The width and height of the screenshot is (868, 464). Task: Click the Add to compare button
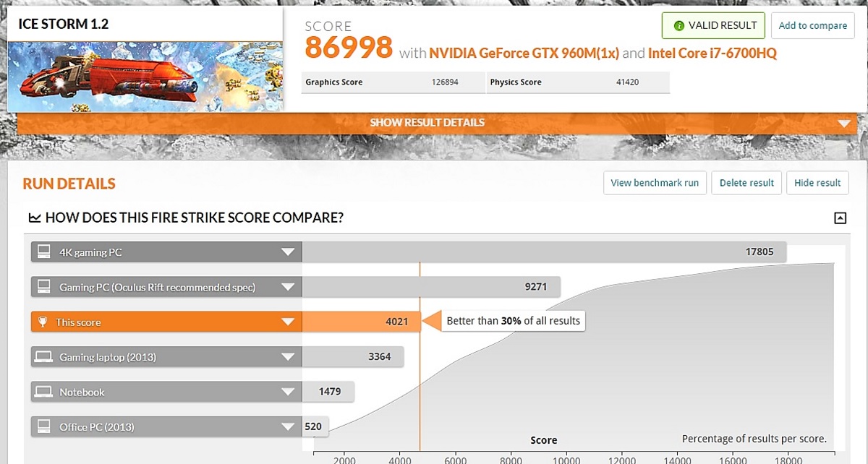[x=812, y=25]
